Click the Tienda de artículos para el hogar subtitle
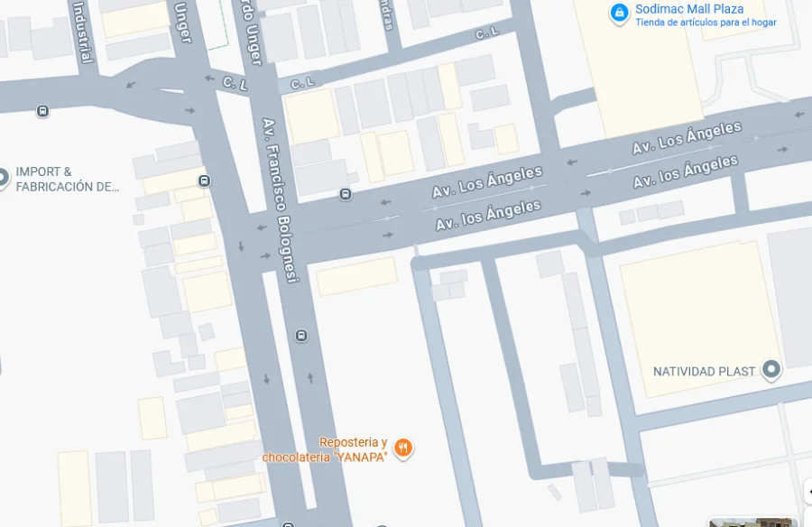The width and height of the screenshot is (812, 527). click(706, 23)
